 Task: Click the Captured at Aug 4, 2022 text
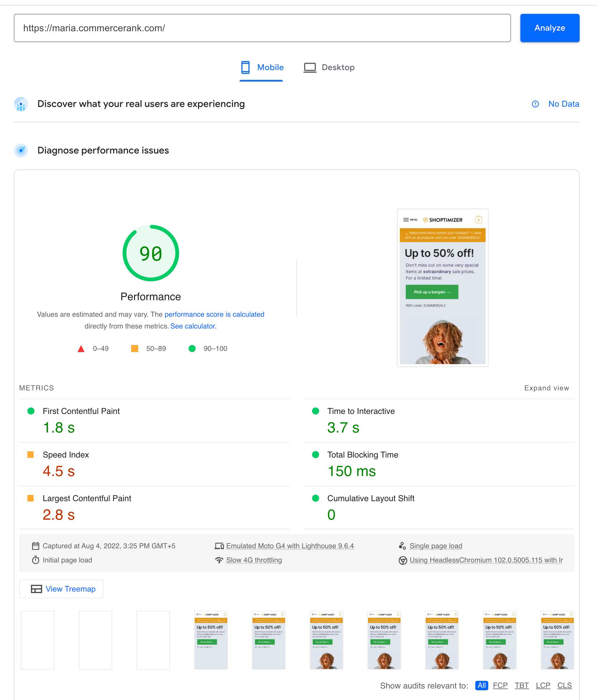[109, 546]
